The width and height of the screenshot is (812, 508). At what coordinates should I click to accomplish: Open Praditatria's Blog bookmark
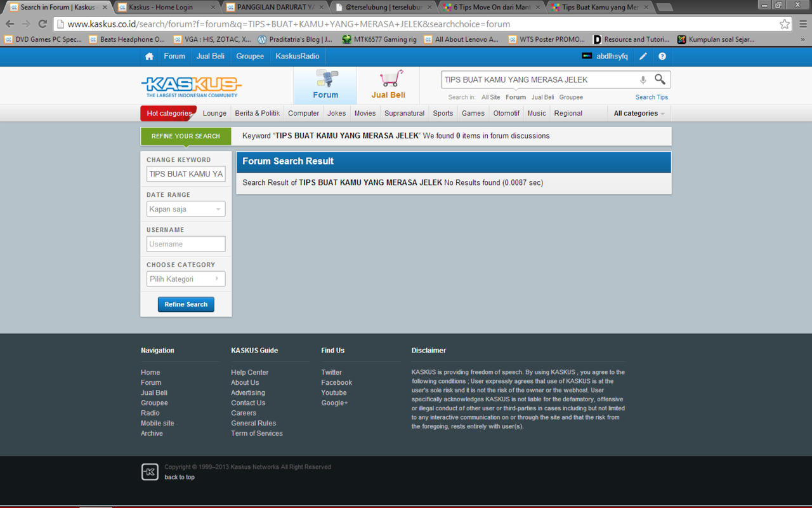[295, 39]
